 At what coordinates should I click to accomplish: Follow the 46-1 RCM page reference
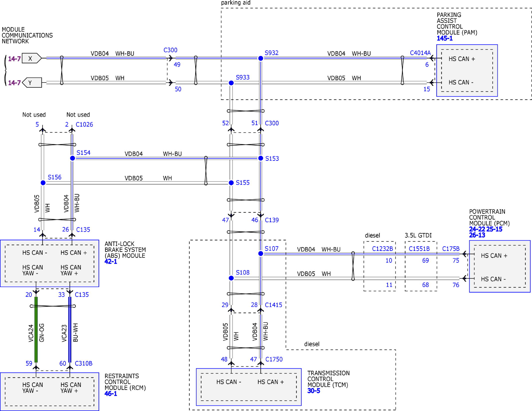pos(111,394)
